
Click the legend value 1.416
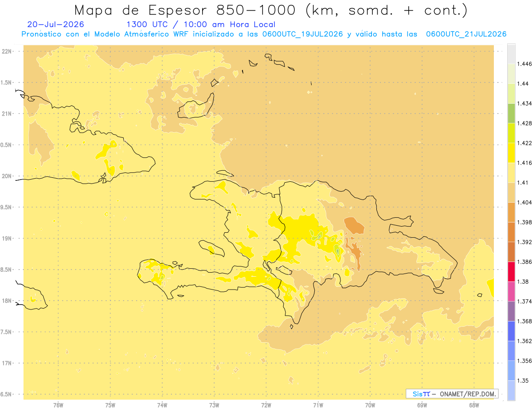[x=524, y=163]
